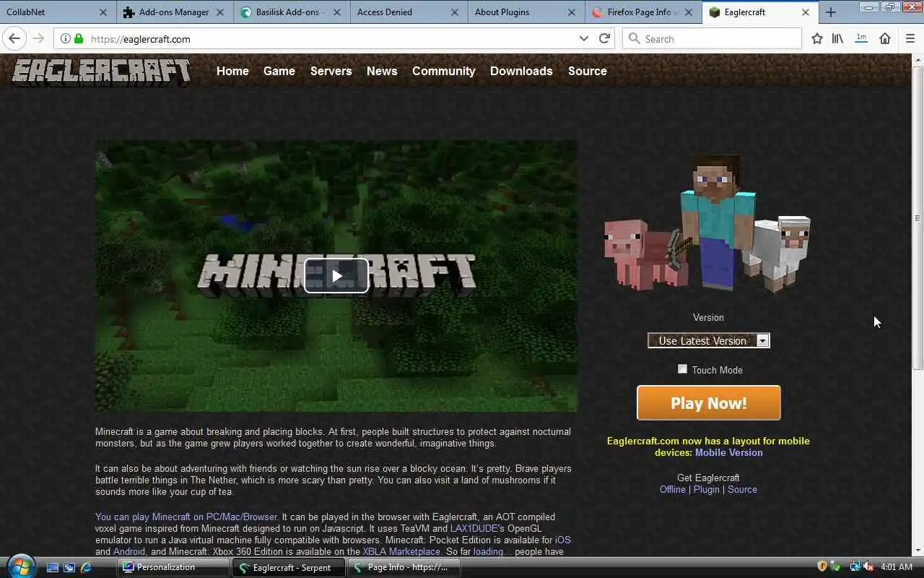Click the Play Now! button
Image resolution: width=924 pixels, height=578 pixels.
709,402
